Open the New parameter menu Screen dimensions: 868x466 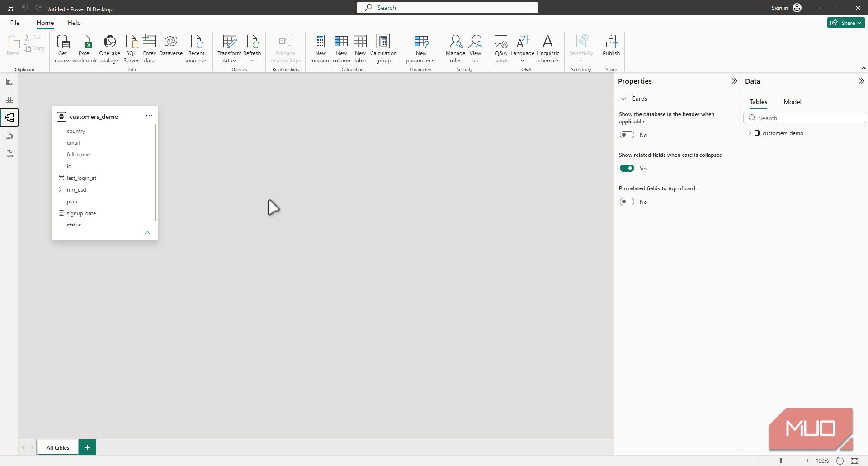421,49
